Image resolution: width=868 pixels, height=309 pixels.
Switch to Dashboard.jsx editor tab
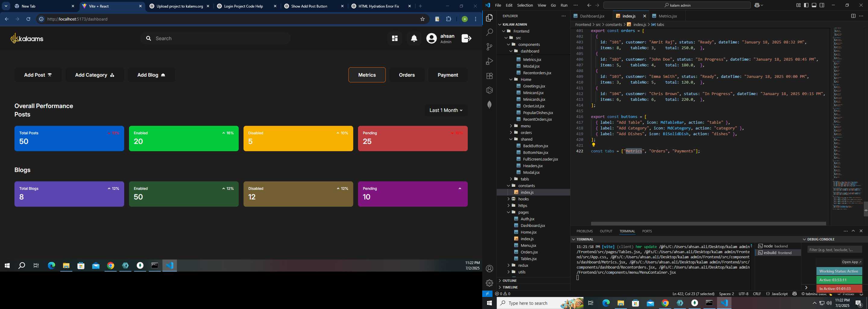coord(592,16)
